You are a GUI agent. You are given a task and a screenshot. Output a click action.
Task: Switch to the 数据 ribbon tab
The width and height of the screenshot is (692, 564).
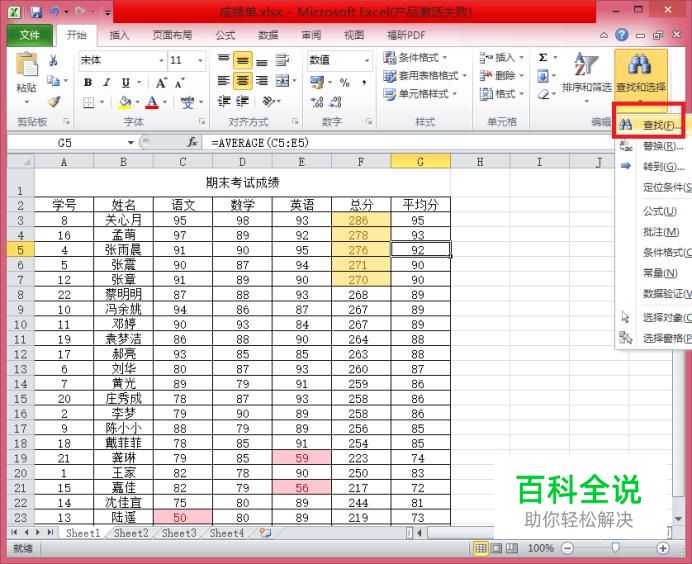[268, 35]
